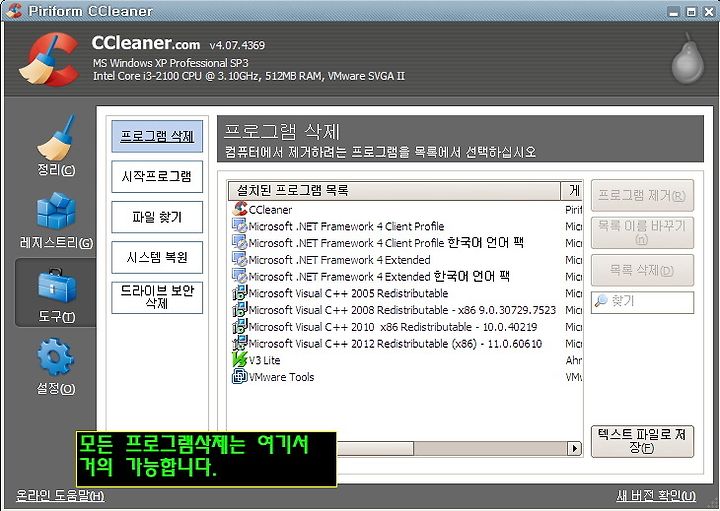Click the 게 publisher column header
720x511 pixels.
click(572, 191)
